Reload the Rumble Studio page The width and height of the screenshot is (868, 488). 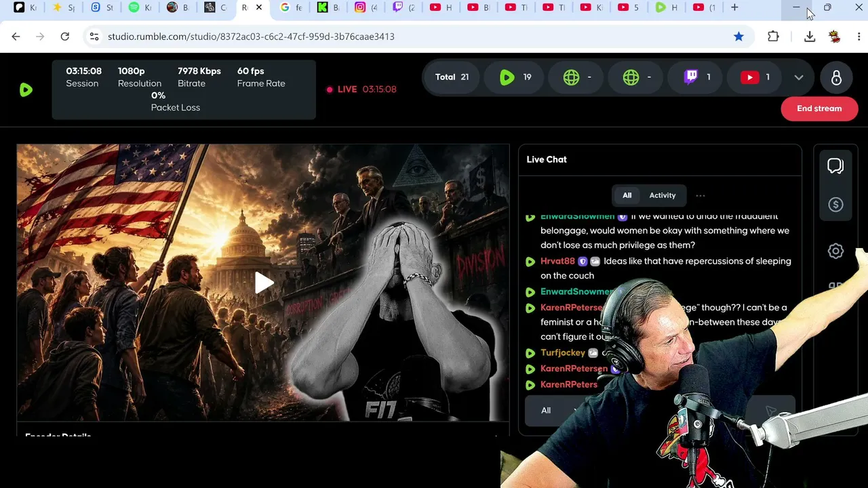pyautogui.click(x=65, y=37)
